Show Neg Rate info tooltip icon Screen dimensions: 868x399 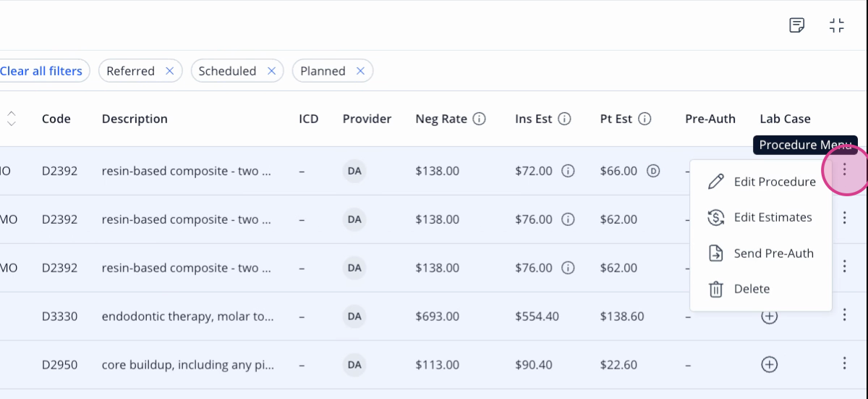pos(479,119)
